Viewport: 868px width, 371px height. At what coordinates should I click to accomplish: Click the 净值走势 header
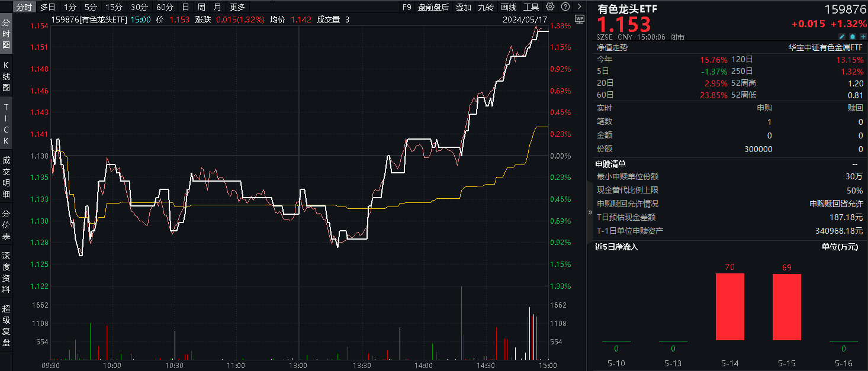coord(612,47)
